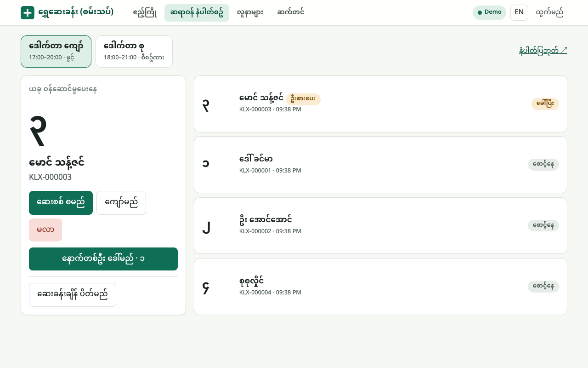Viewport: 588px width, 368px height.
Task: Click KLX-000002 · 09:38 PM text
Action: tap(270, 231)
